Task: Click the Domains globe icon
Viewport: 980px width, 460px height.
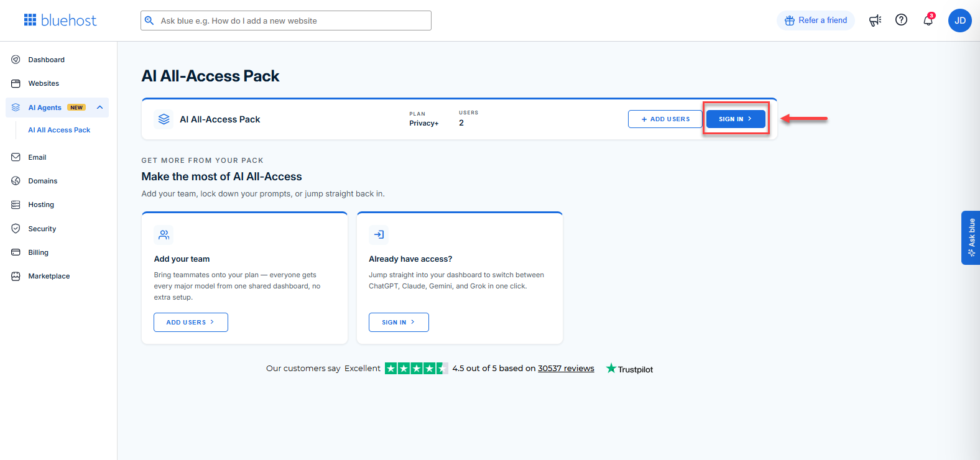Action: 16,181
